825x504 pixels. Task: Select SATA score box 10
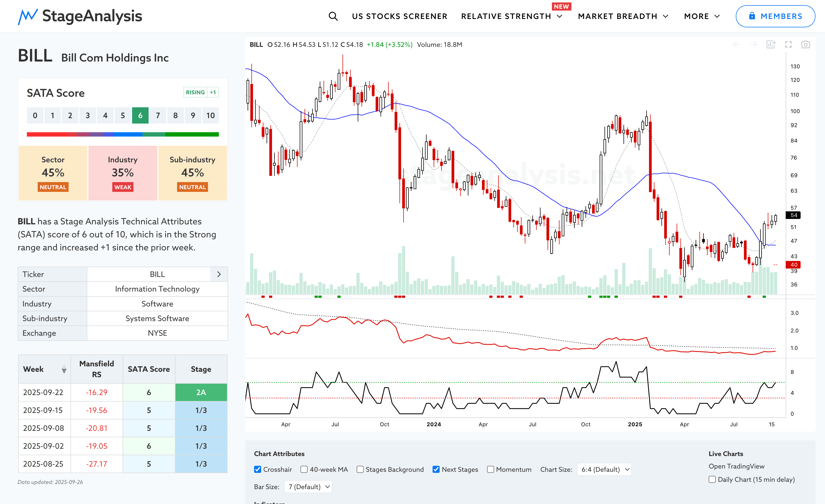210,115
